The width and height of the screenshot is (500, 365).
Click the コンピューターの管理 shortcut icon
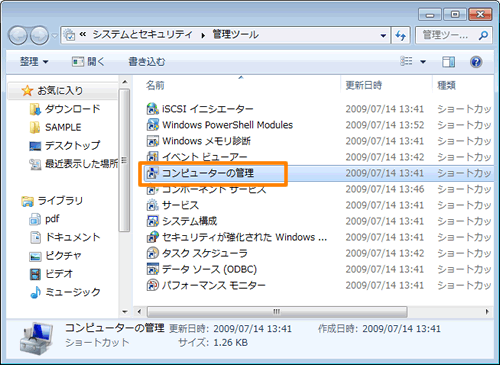[152, 173]
